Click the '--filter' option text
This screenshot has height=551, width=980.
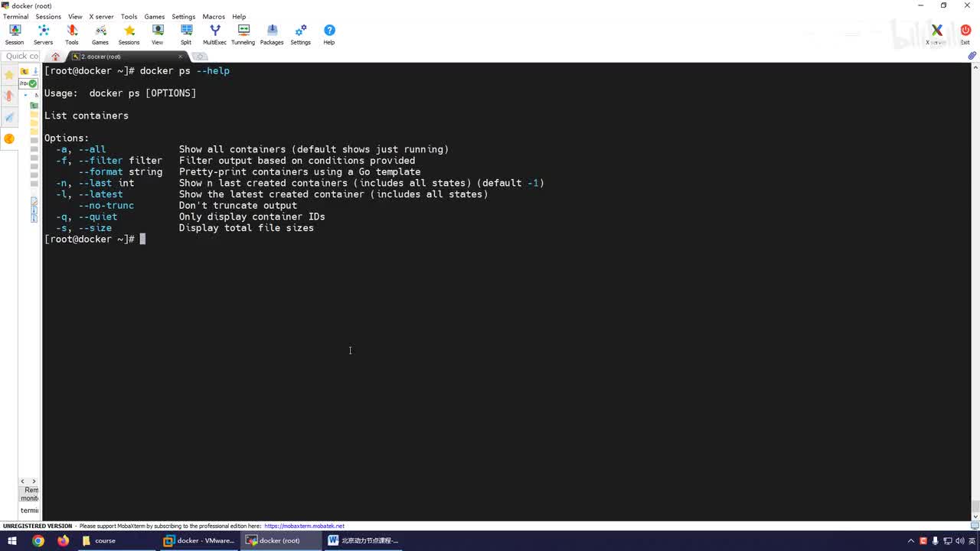(100, 161)
